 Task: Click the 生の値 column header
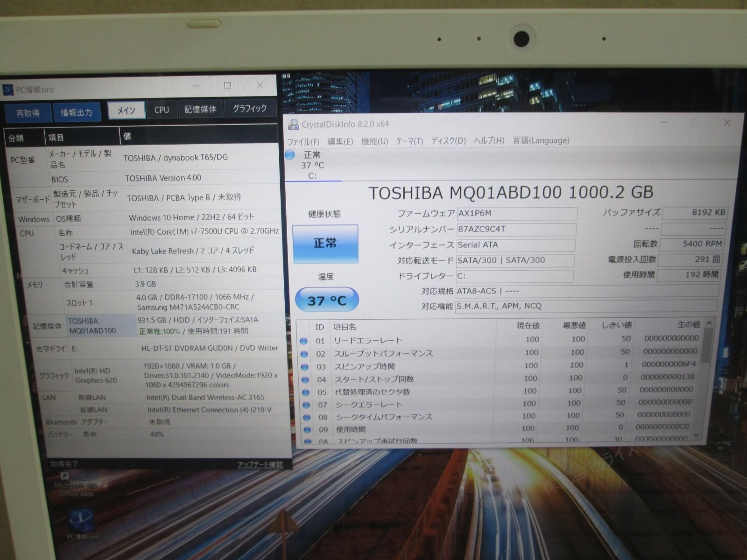(x=689, y=324)
